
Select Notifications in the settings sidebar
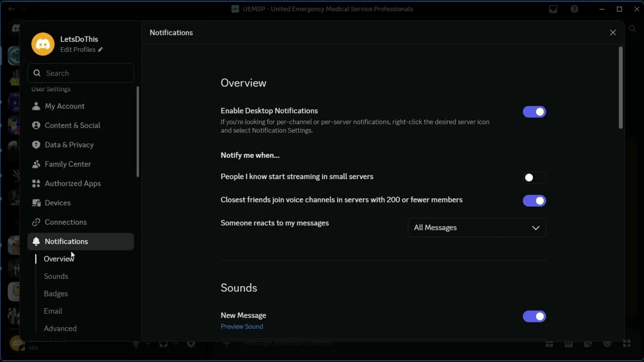(x=80, y=241)
